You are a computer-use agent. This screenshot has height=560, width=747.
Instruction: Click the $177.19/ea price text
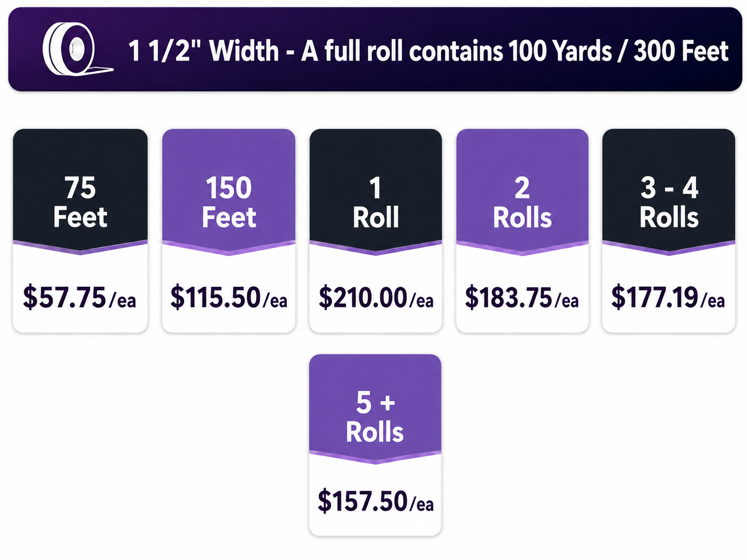click(x=668, y=298)
